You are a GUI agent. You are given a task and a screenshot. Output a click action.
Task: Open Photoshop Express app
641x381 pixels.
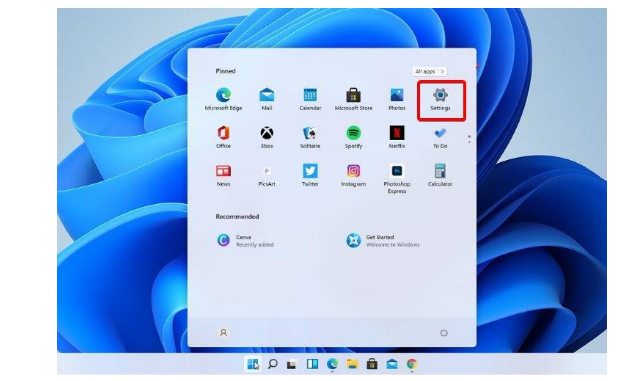(397, 178)
